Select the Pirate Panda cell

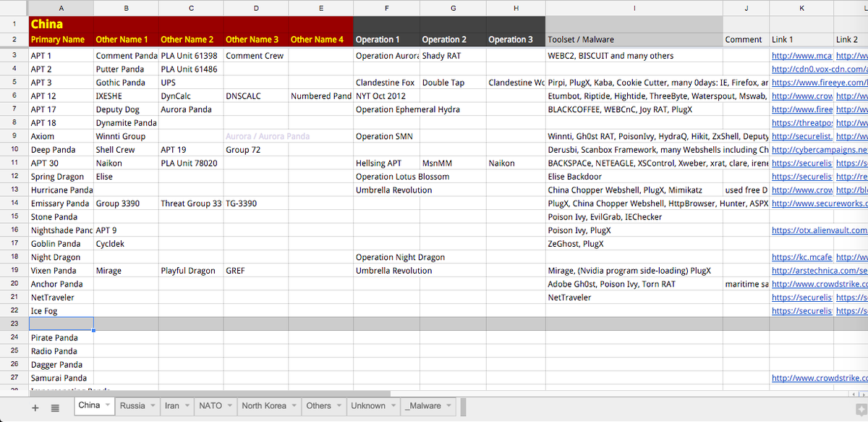point(61,337)
